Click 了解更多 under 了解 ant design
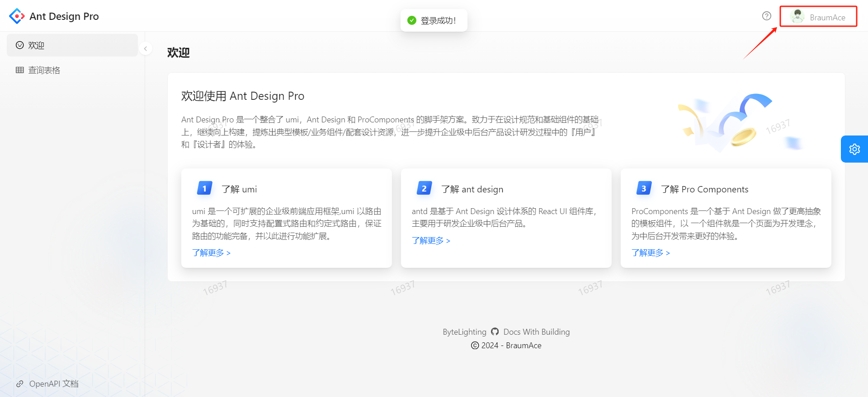868x397 pixels. [431, 241]
